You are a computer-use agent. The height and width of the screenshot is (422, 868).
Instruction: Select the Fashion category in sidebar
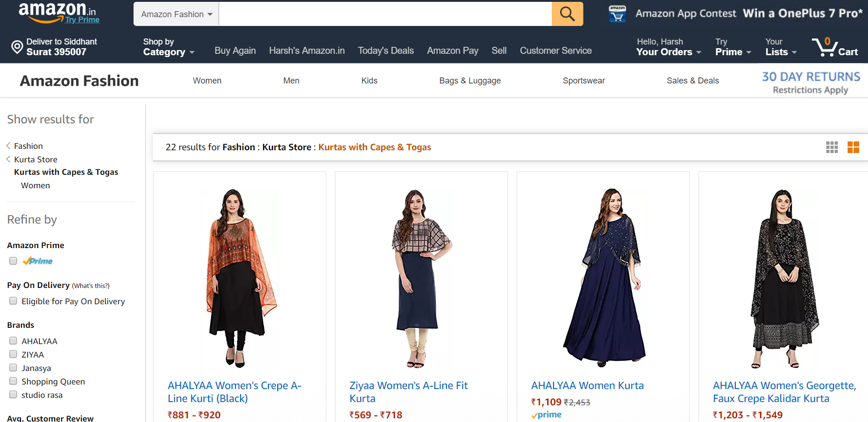(x=28, y=146)
